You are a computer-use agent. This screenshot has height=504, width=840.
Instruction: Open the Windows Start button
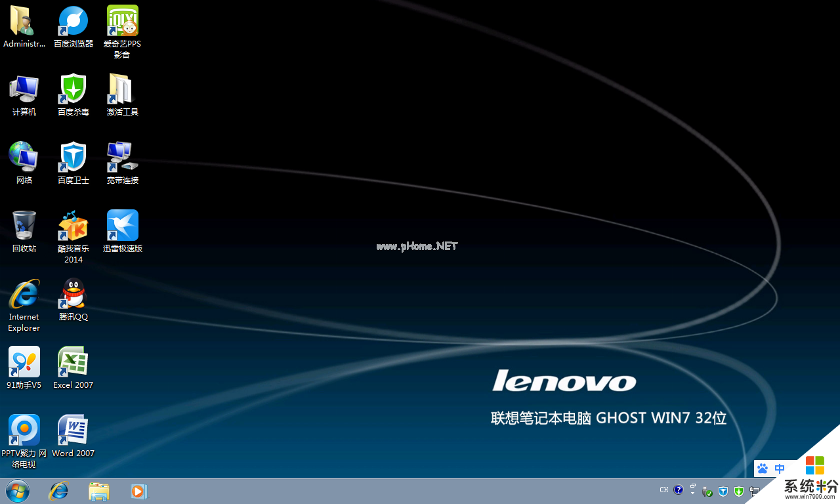point(18,491)
